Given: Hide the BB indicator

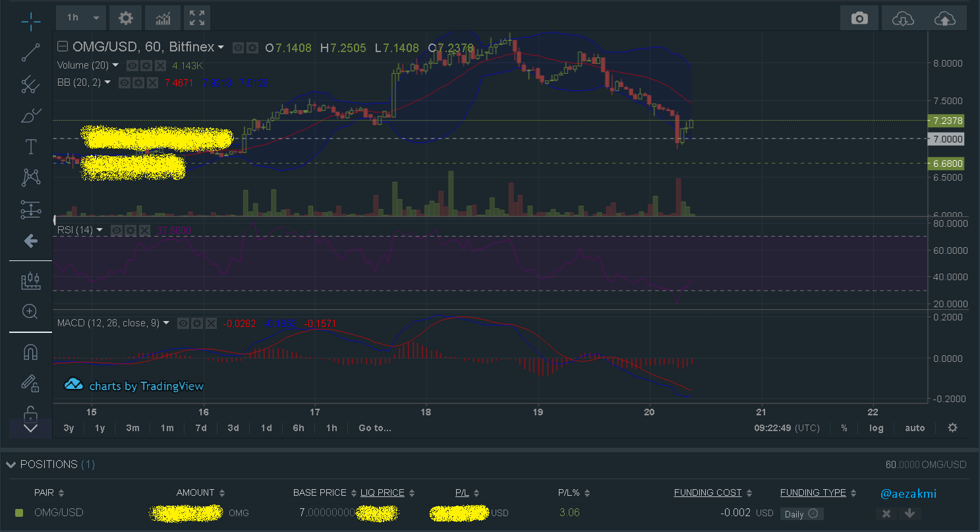Looking at the screenshot, I should (x=125, y=83).
